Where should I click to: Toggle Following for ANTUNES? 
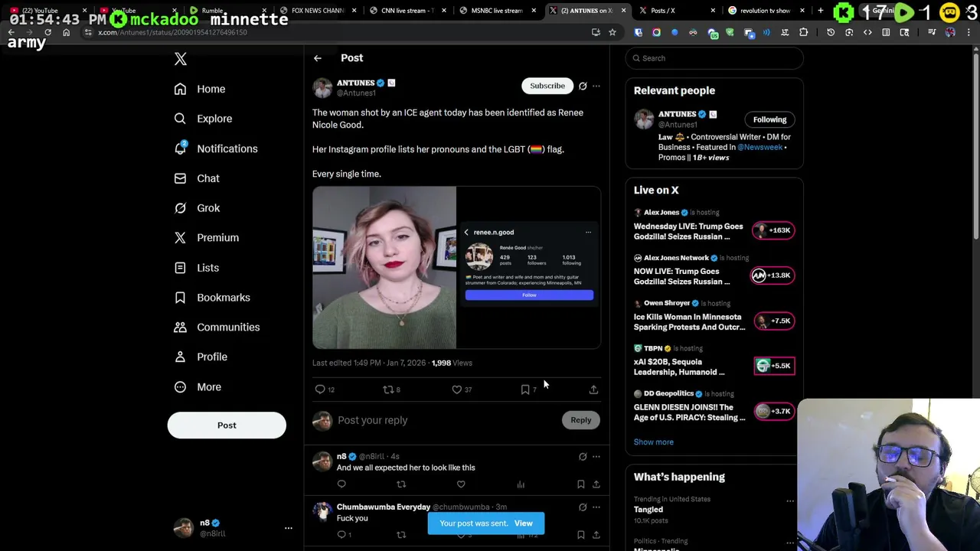(769, 119)
